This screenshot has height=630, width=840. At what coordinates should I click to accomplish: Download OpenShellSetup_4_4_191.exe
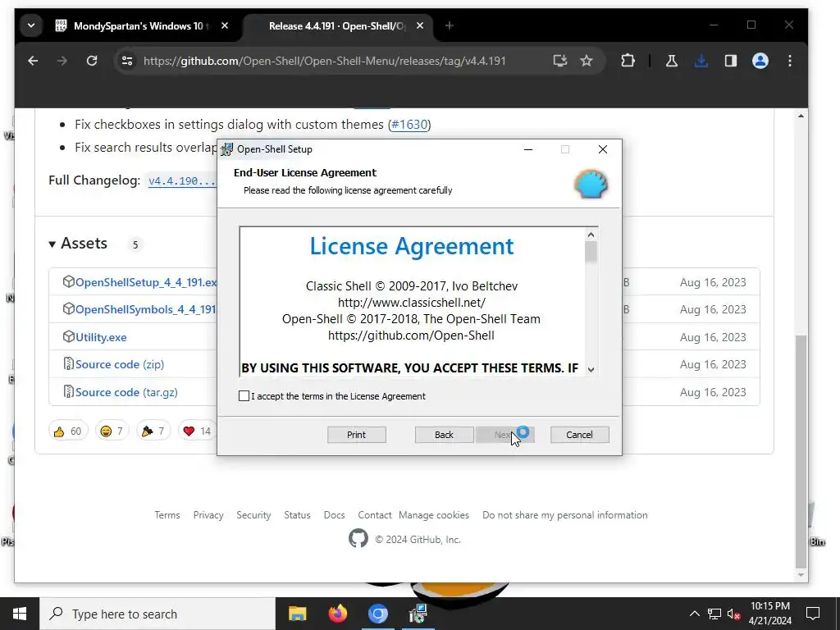pos(146,282)
